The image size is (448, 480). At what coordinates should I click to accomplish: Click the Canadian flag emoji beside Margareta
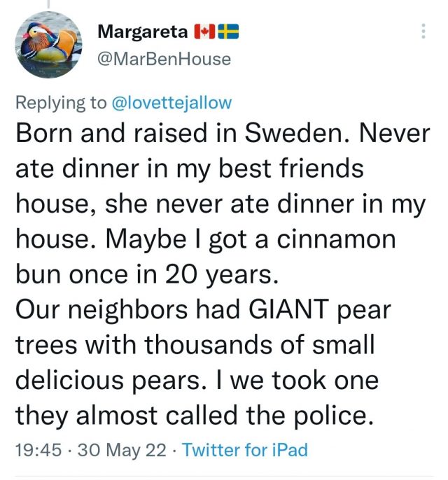point(203,31)
